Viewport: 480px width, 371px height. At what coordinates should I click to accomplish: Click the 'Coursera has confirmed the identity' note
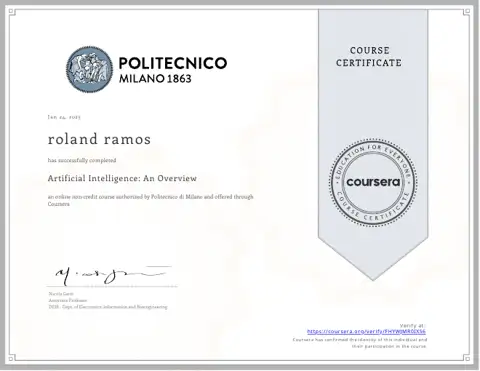click(360, 343)
